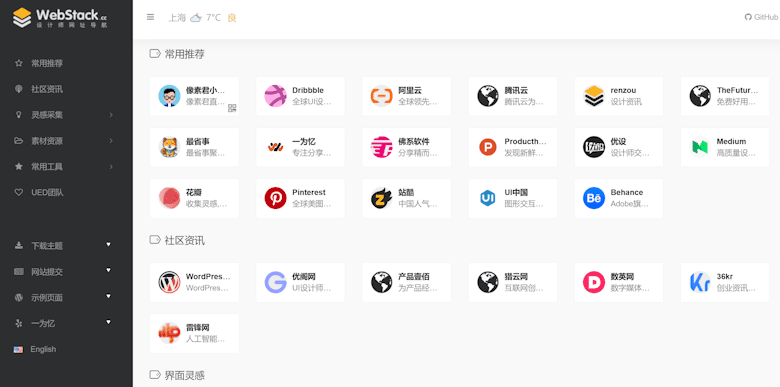
Task: Click the 灵感采集 sidebar label
Action: tap(47, 115)
